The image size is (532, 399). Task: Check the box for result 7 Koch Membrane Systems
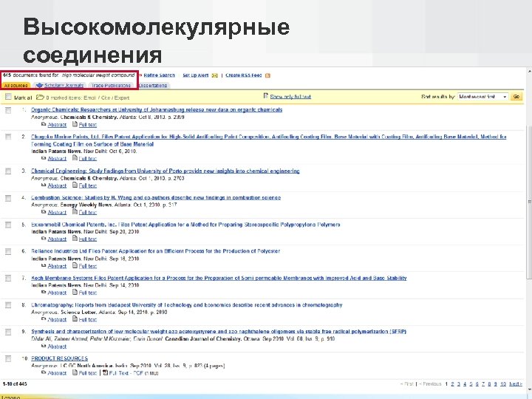pos(8,279)
